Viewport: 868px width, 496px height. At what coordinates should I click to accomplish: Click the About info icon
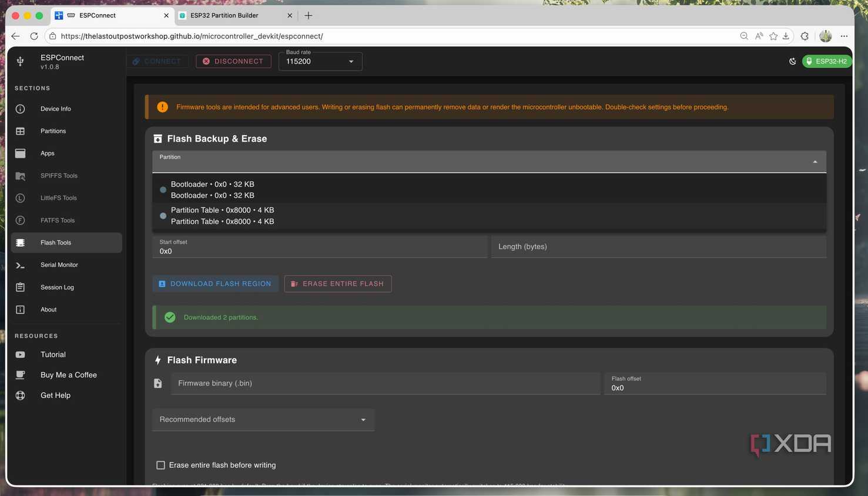pos(20,310)
